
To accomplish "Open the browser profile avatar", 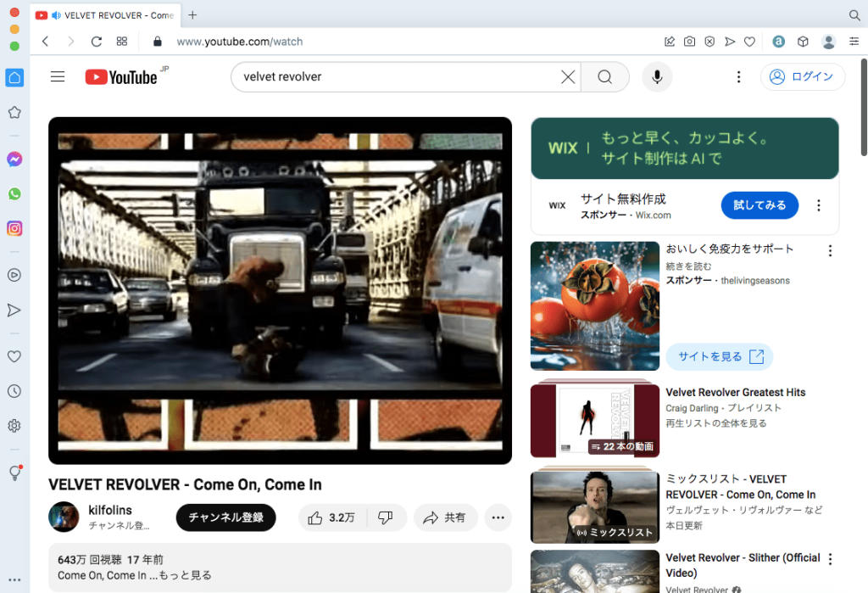I will (x=829, y=42).
